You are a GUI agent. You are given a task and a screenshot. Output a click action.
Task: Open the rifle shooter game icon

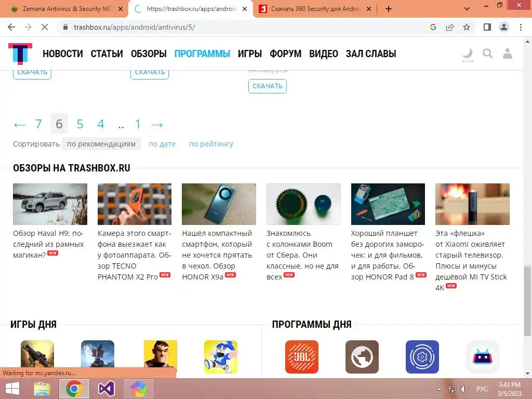pyautogui.click(x=37, y=353)
